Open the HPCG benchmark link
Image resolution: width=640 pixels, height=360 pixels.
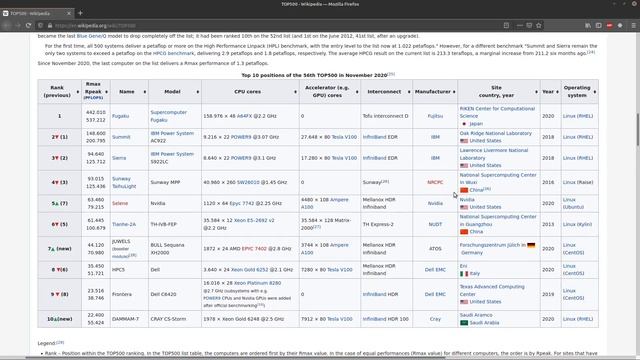[x=173, y=53]
